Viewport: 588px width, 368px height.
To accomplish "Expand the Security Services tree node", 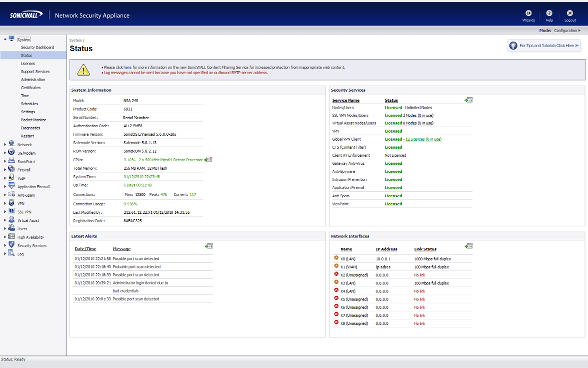I will coord(5,245).
